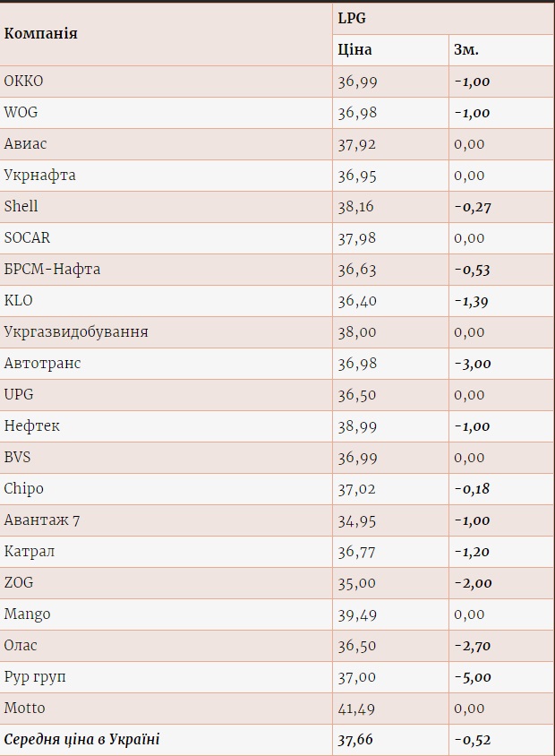Click Рур груп change -5,00
The height and width of the screenshot is (756, 555).
pos(473,677)
